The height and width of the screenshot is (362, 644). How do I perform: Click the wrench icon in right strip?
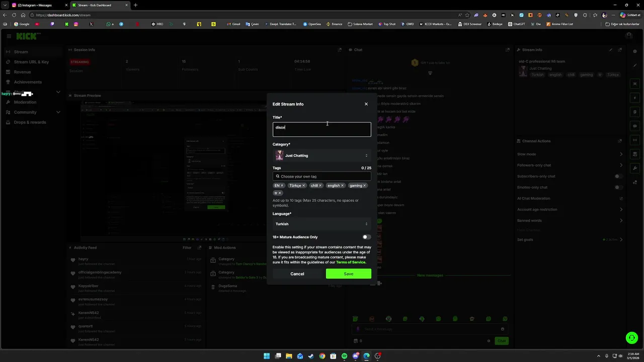coord(635,168)
